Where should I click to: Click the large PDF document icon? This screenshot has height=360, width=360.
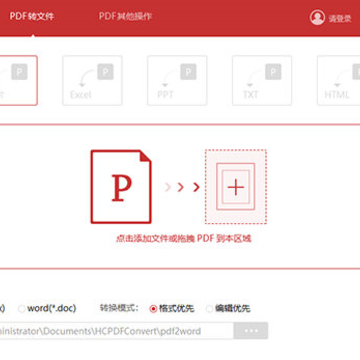point(121,187)
